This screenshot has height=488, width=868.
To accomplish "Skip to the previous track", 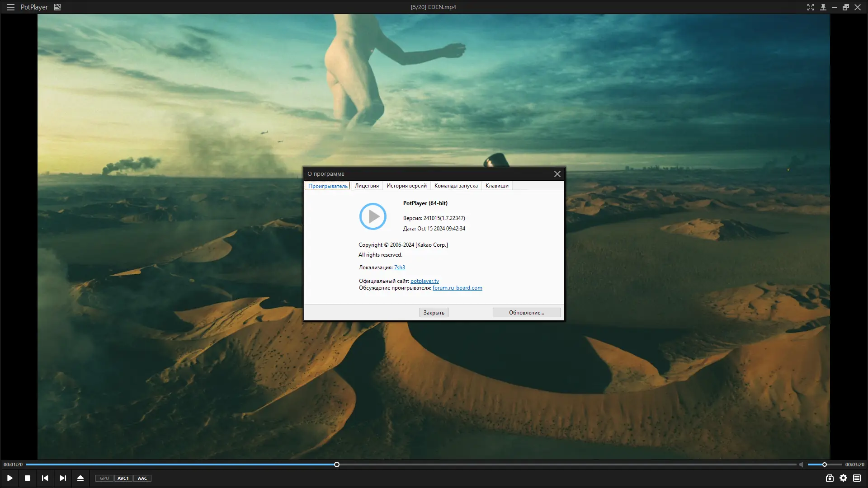I will 45,478.
